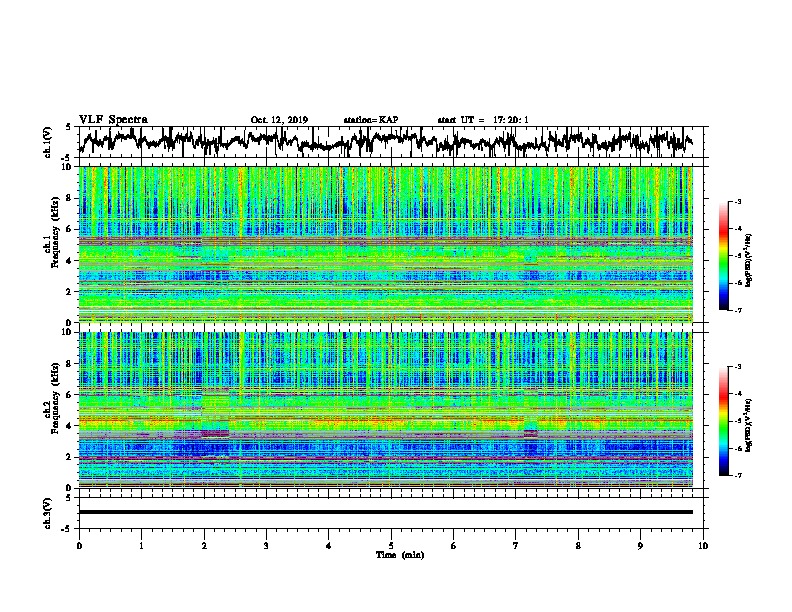Click inside the ch.1 spectrogram panel
This screenshot has width=792, height=612.
tap(385, 244)
